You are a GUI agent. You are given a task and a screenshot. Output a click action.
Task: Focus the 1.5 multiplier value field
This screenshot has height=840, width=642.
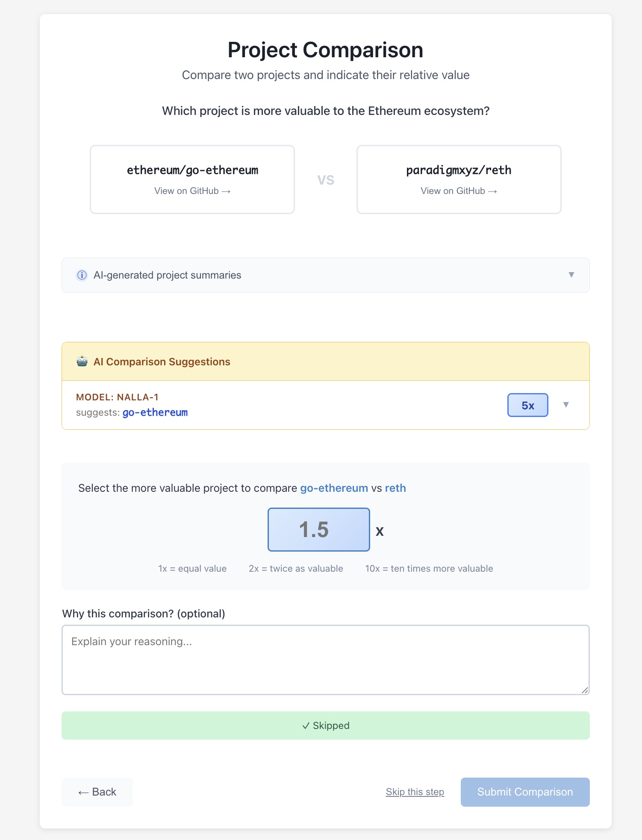(318, 530)
